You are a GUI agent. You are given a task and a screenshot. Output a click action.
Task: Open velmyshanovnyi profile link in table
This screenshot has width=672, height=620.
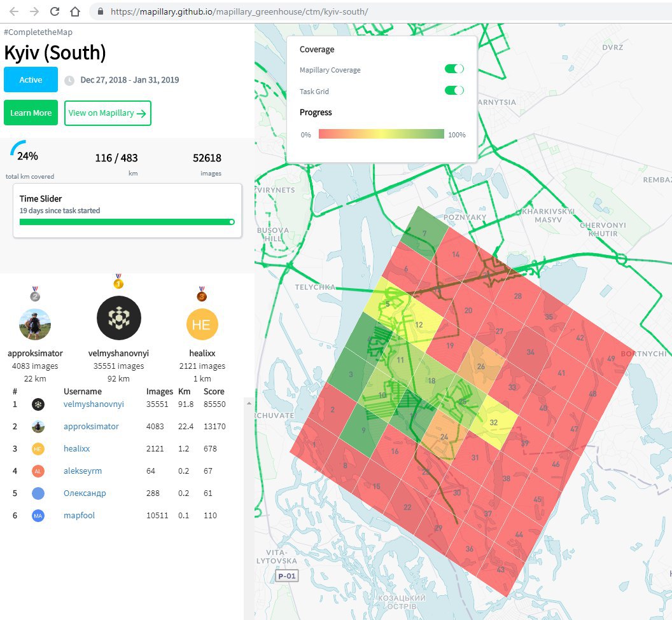pyautogui.click(x=94, y=404)
